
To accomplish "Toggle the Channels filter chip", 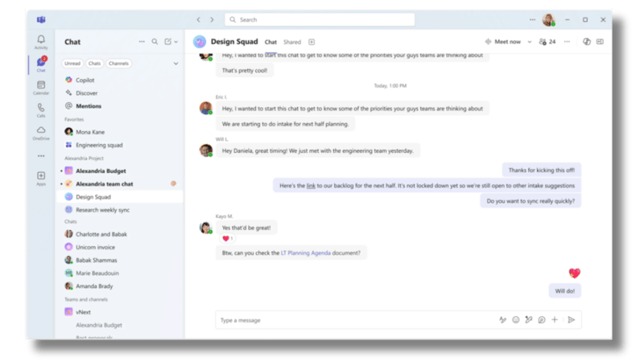I will tap(118, 64).
